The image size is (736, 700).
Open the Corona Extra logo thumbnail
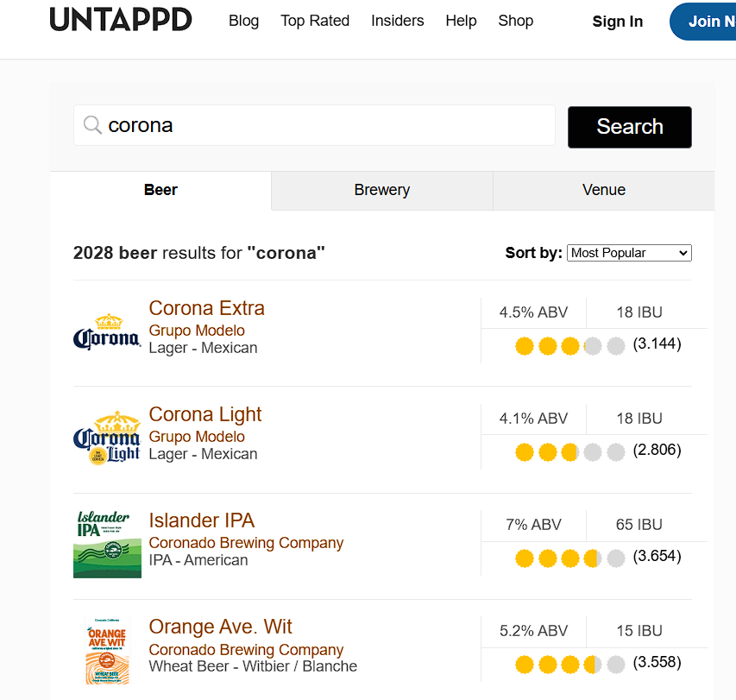coord(107,332)
